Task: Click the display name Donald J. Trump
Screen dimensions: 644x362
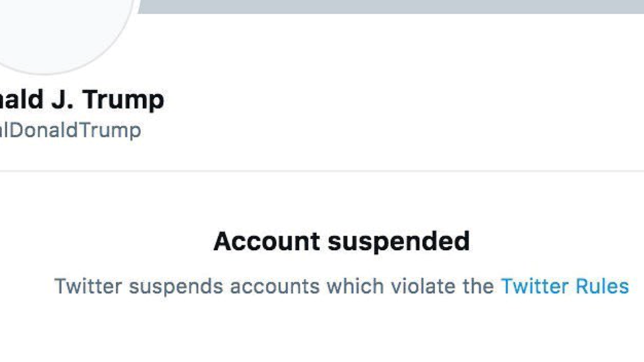Action: coord(80,99)
